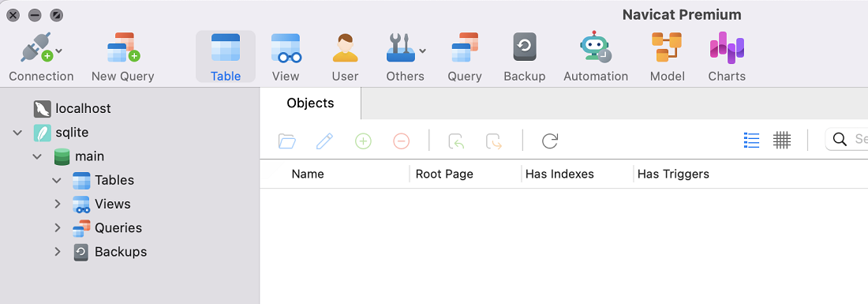Switch to list view mode
The height and width of the screenshot is (304, 868).
(x=752, y=141)
